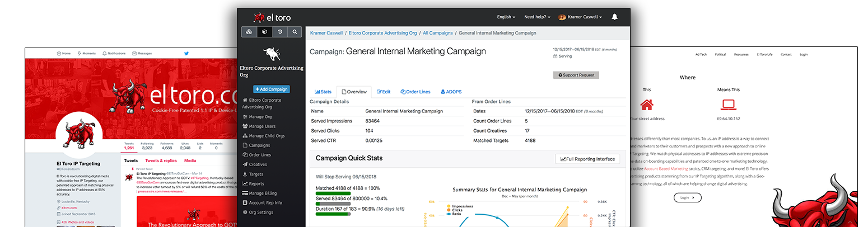Image resolution: width=868 pixels, height=227 pixels.
Task: Switch to the Stats tab
Action: (323, 92)
